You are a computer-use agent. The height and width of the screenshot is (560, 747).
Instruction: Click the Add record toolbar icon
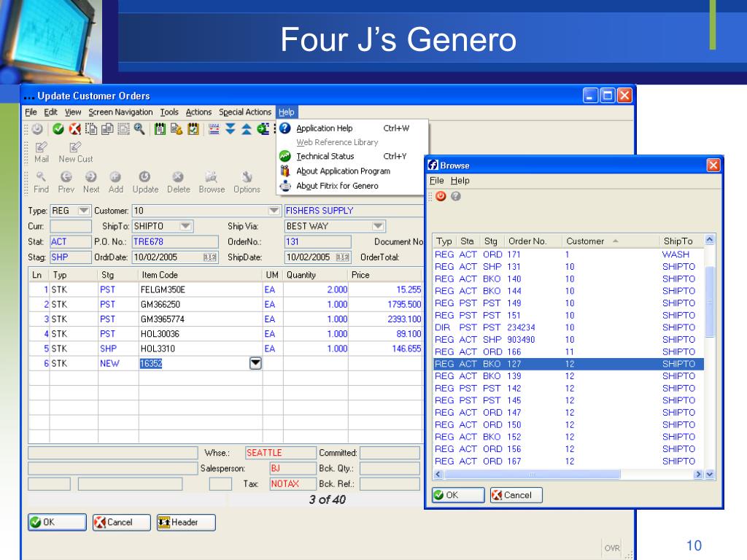click(115, 182)
